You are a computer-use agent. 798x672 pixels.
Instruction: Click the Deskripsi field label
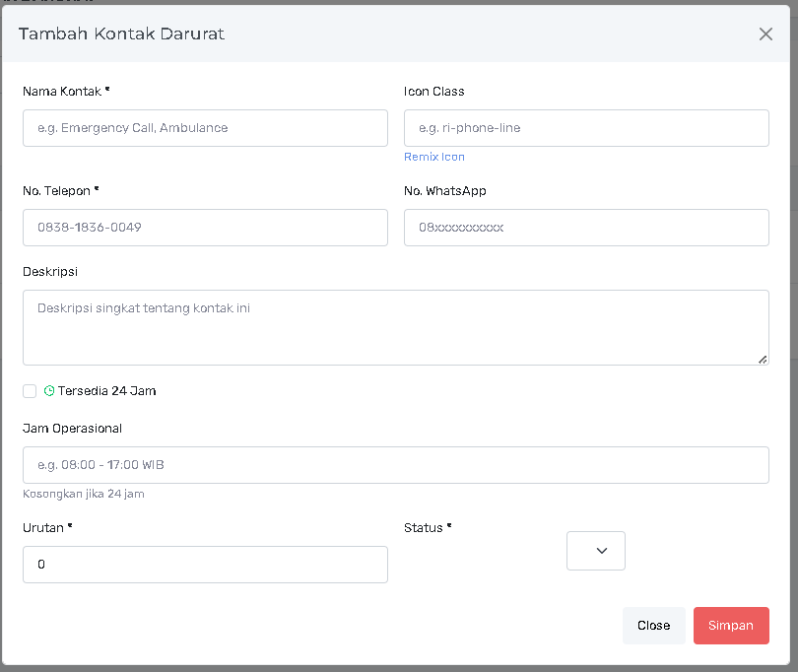click(50, 271)
